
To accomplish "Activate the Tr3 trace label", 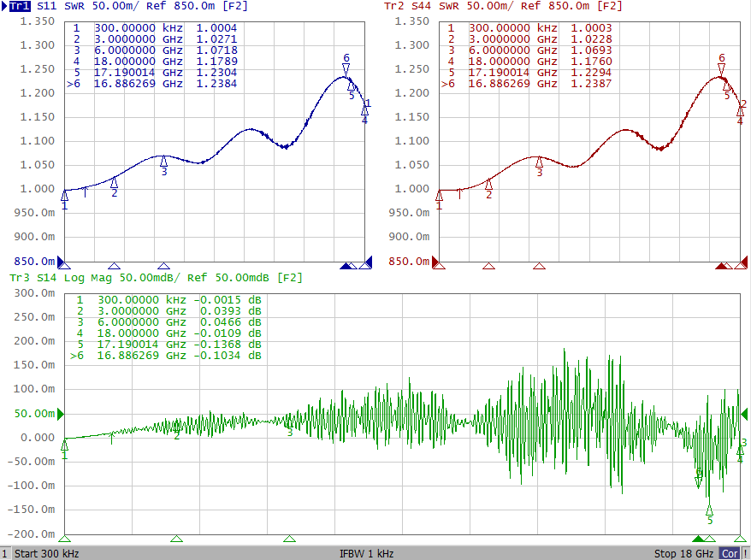I will [x=18, y=278].
